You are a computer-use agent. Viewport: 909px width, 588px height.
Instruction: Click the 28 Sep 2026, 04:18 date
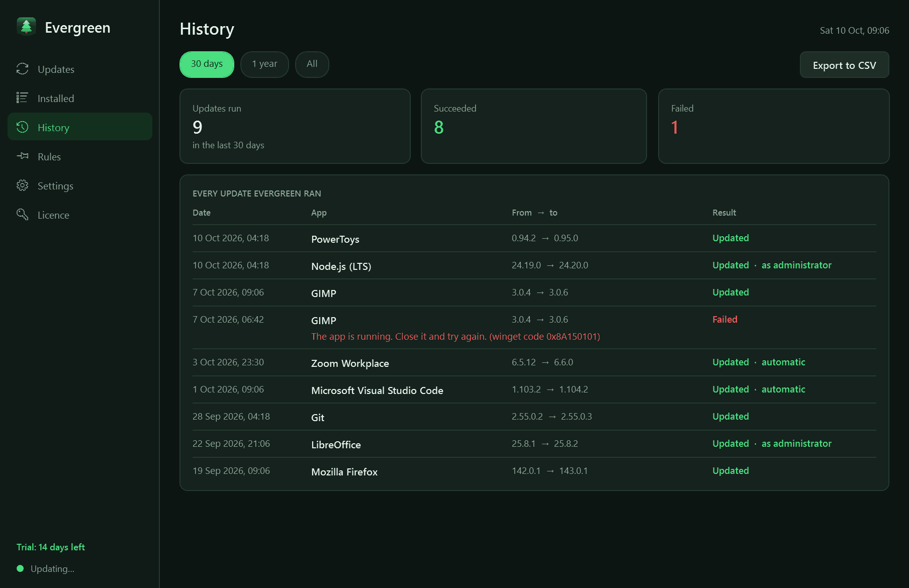point(231,416)
